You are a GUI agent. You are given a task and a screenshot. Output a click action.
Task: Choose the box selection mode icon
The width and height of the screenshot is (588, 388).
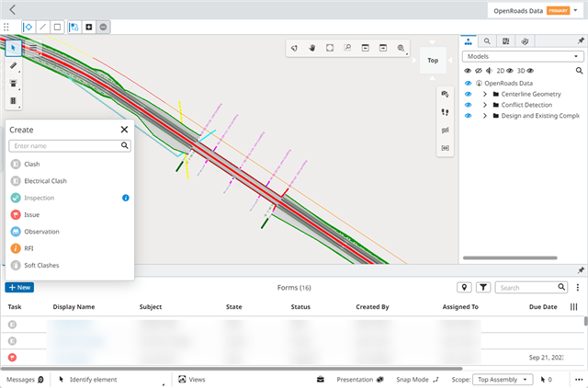(57, 27)
